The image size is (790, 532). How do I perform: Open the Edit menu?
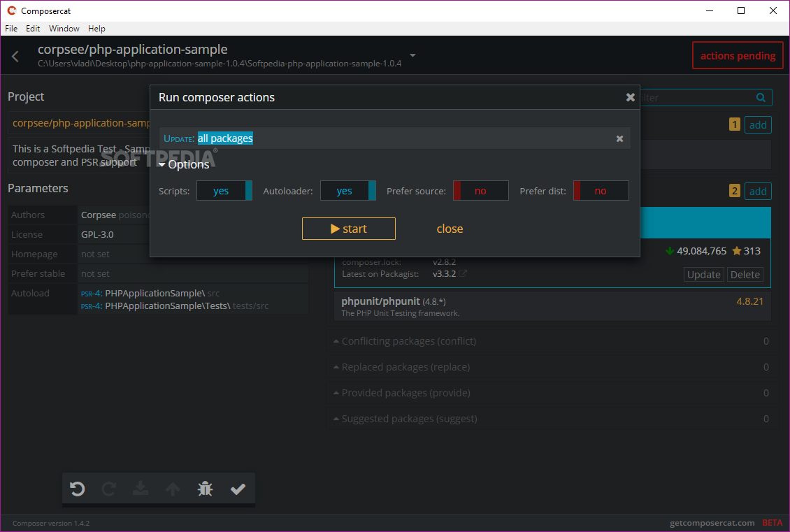[x=33, y=29]
